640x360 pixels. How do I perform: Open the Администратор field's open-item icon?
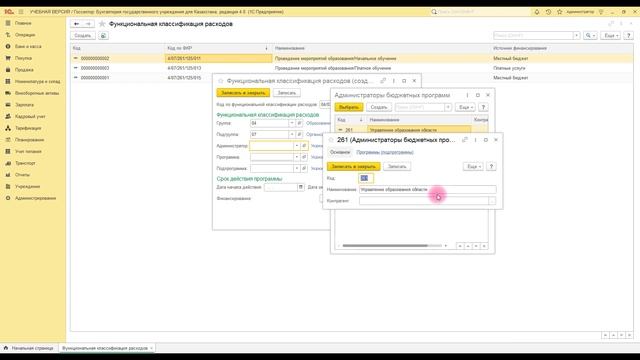point(304,146)
